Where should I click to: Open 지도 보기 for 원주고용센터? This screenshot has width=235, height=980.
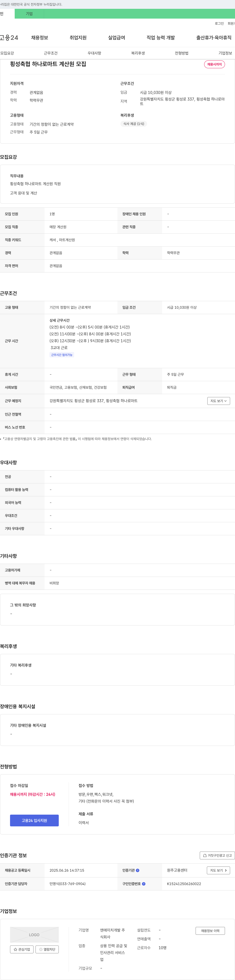(x=219, y=870)
